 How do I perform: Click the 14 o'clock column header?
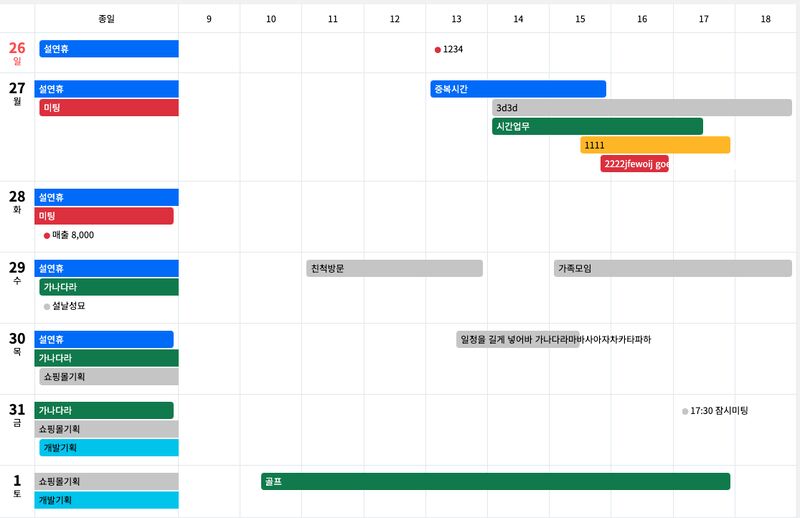point(518,19)
